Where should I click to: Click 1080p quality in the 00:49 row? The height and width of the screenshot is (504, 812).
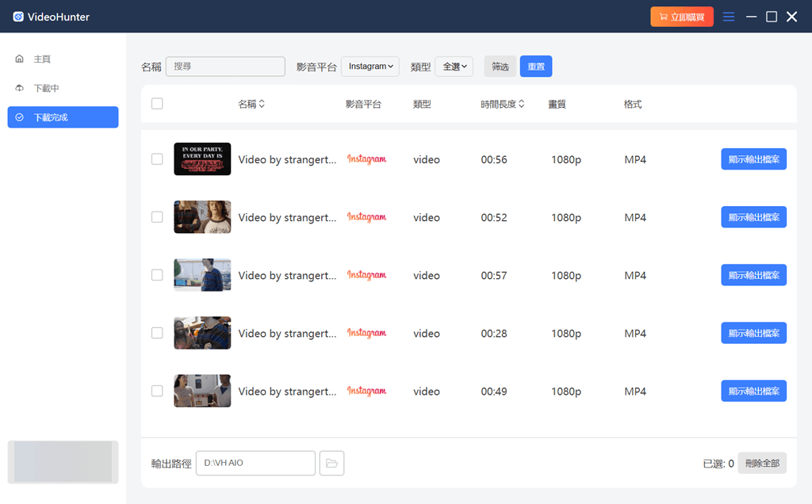[566, 391]
